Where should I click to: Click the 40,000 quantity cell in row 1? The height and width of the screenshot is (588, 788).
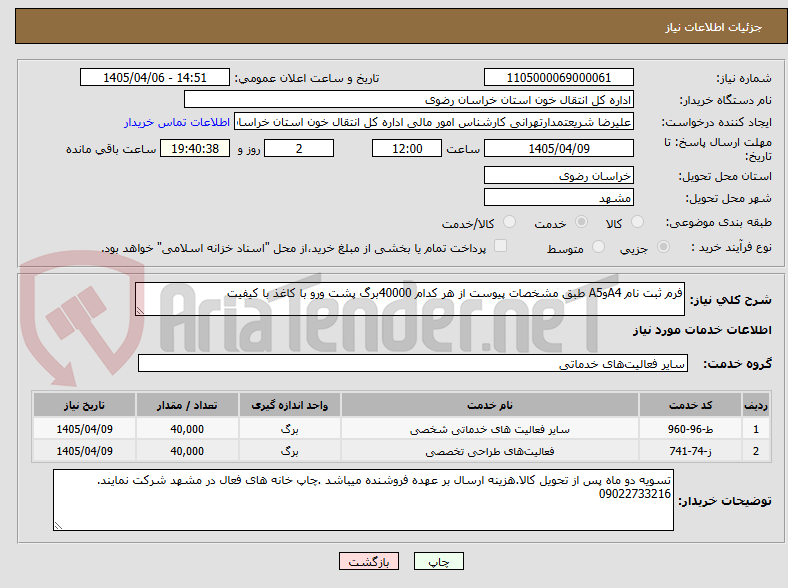pyautogui.click(x=187, y=429)
